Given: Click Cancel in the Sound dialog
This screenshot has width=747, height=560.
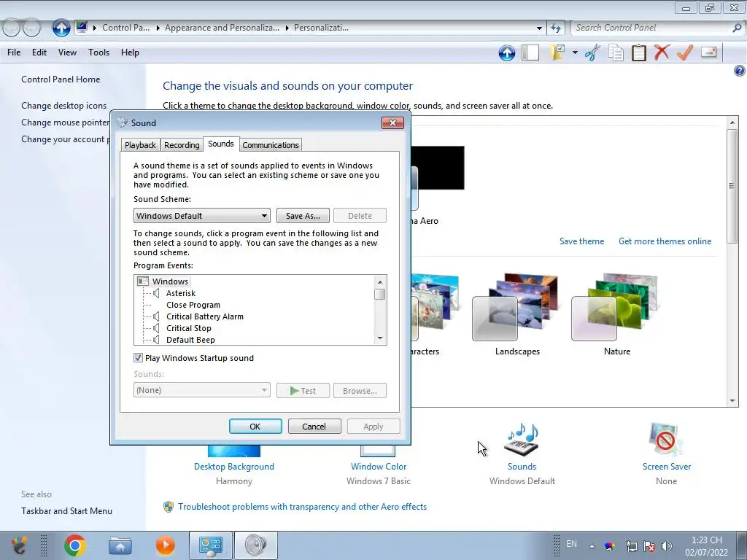Looking at the screenshot, I should point(314,426).
